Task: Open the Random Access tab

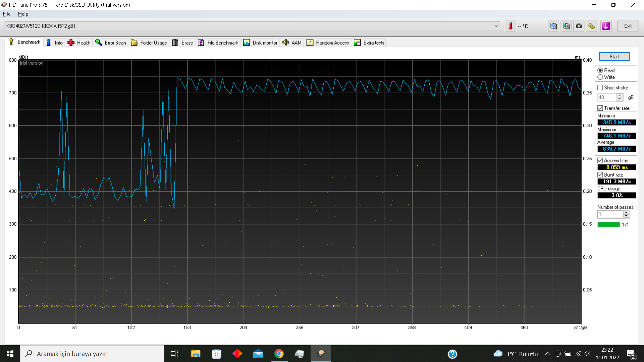Action: [328, 43]
